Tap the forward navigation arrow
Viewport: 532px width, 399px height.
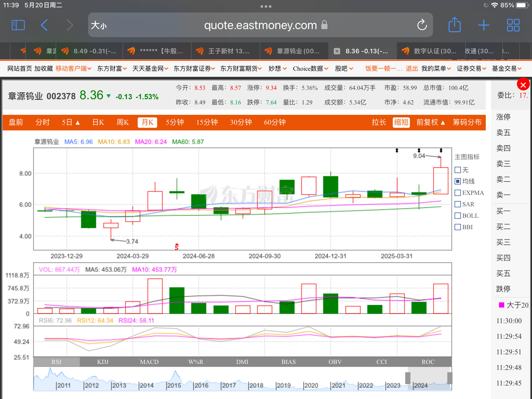point(70,25)
